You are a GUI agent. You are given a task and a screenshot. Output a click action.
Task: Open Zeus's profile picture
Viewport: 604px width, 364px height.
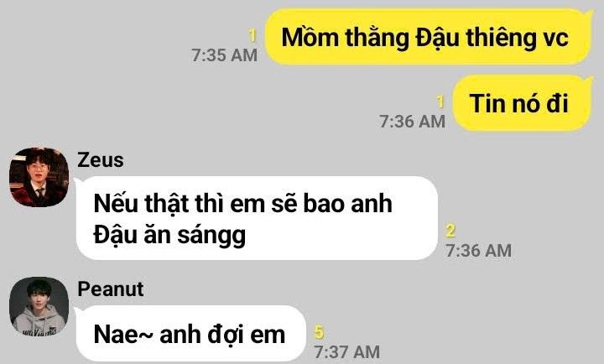click(39, 177)
